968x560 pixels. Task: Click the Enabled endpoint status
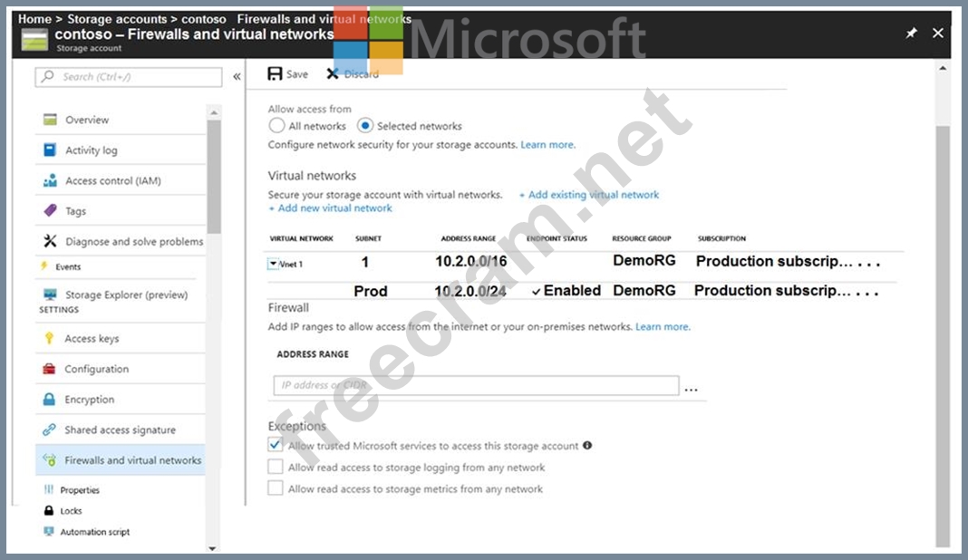[566, 290]
